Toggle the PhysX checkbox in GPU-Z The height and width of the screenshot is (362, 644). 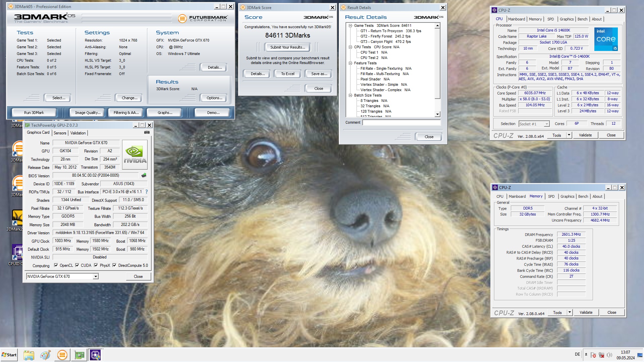tap(96, 265)
